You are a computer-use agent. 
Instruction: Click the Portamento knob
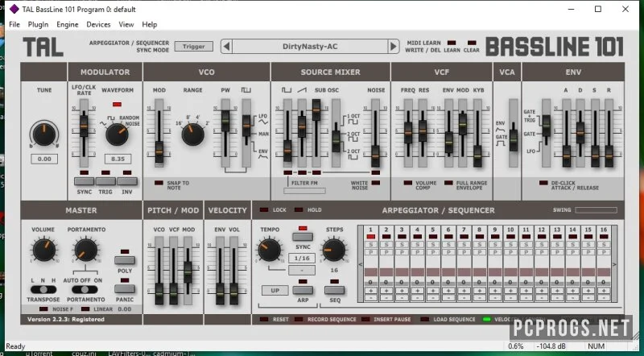86,250
